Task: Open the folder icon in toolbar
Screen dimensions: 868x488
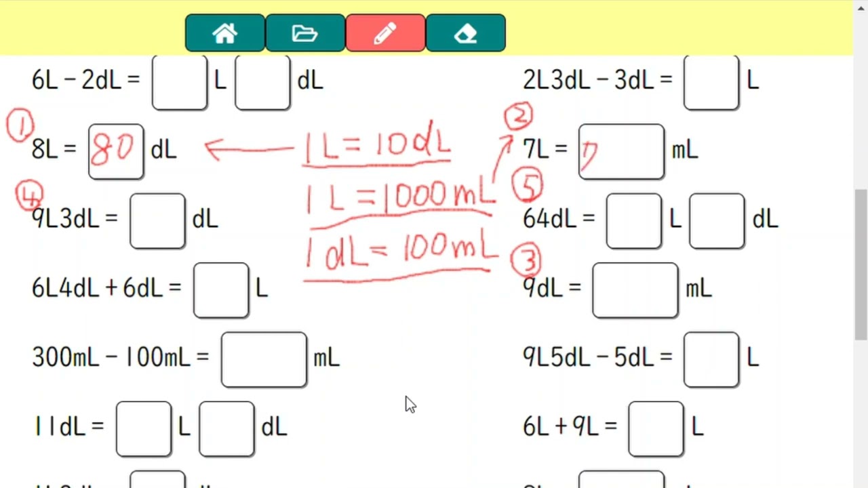Action: pos(305,33)
